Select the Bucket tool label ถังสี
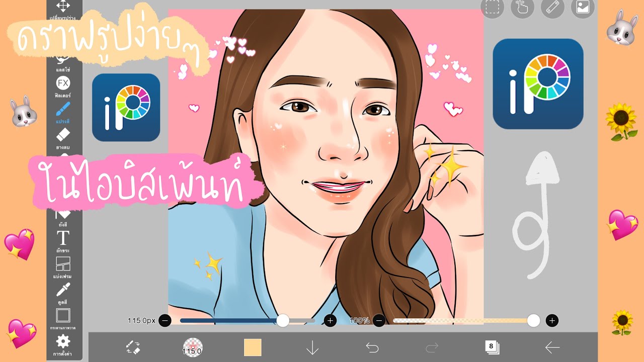 (x=63, y=225)
